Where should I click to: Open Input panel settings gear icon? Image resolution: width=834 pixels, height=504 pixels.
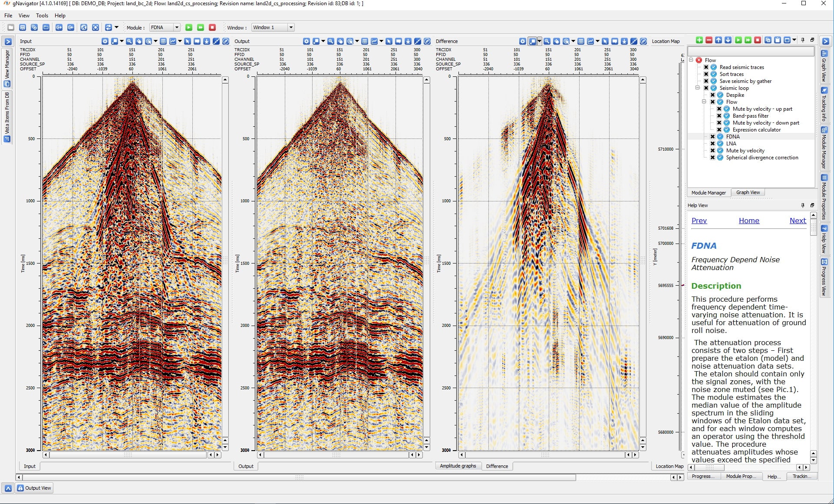point(105,41)
